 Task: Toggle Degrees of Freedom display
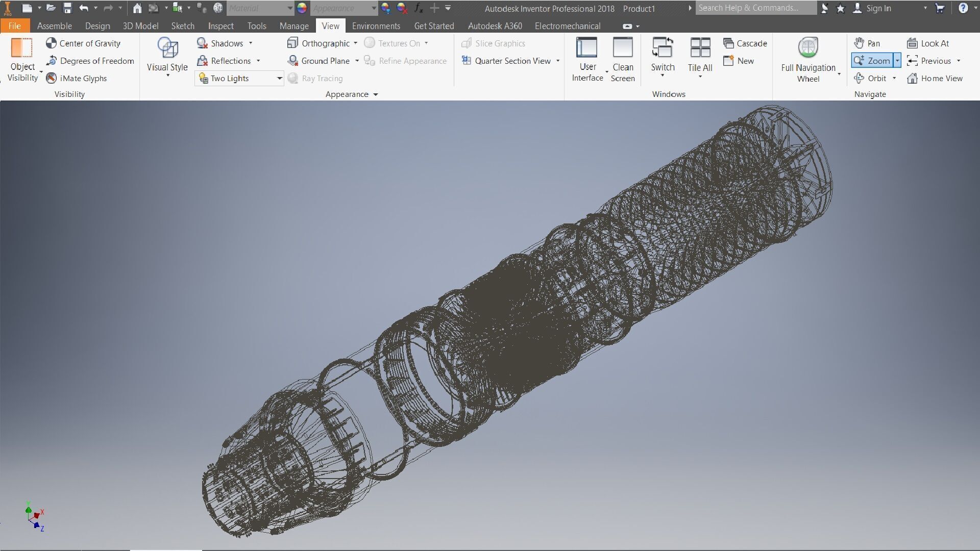(x=90, y=61)
